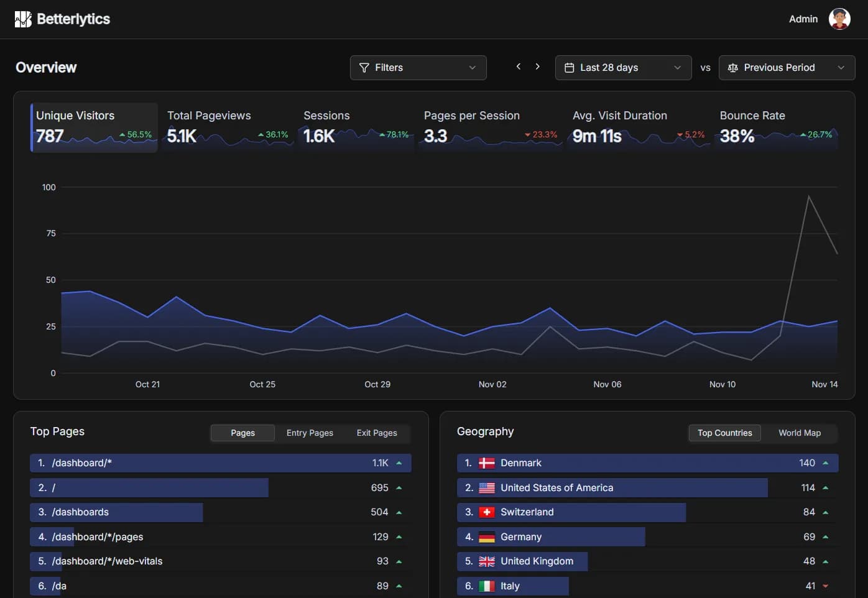This screenshot has width=868, height=598.
Task: Click the Betterlytics logo icon
Action: click(x=22, y=19)
